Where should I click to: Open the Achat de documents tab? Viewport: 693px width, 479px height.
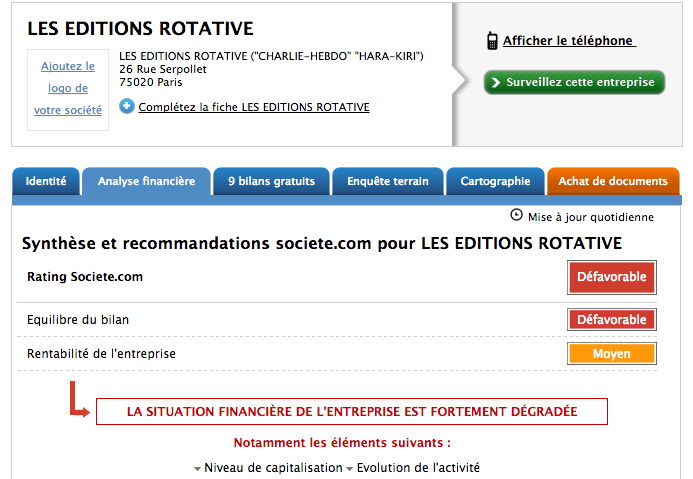613,181
